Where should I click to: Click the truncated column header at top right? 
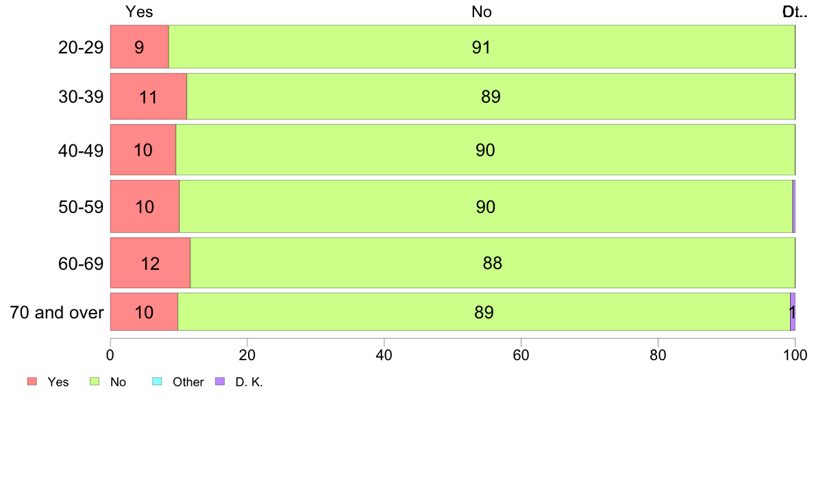[795, 12]
